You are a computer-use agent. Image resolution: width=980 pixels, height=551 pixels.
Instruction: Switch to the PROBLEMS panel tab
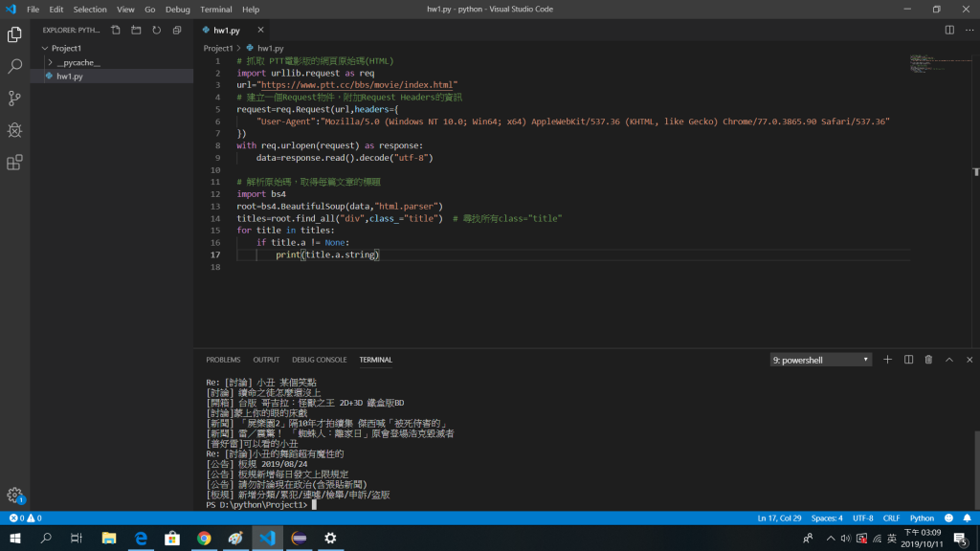[x=223, y=360]
